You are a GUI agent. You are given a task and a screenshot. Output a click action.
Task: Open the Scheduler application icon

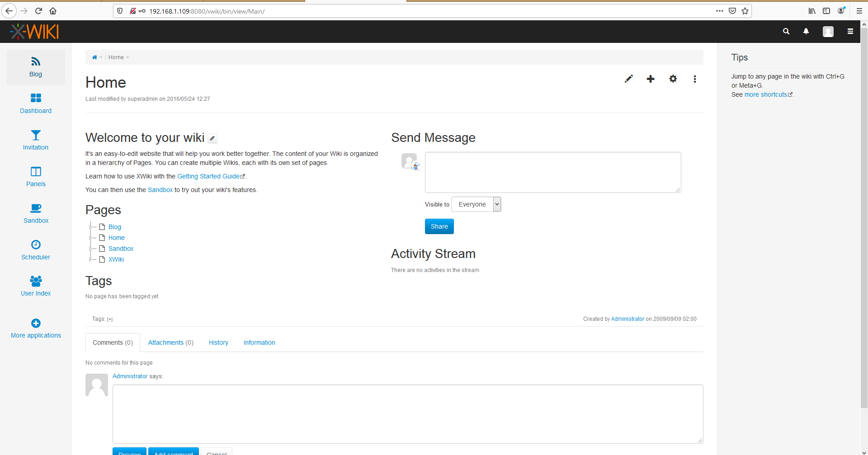point(36,250)
